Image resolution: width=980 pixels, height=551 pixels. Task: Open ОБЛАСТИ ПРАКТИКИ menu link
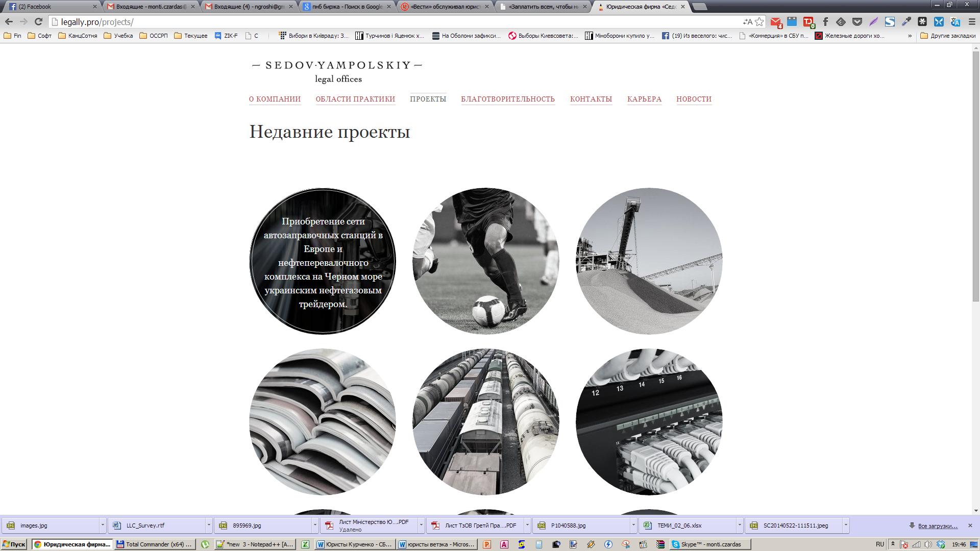(355, 99)
